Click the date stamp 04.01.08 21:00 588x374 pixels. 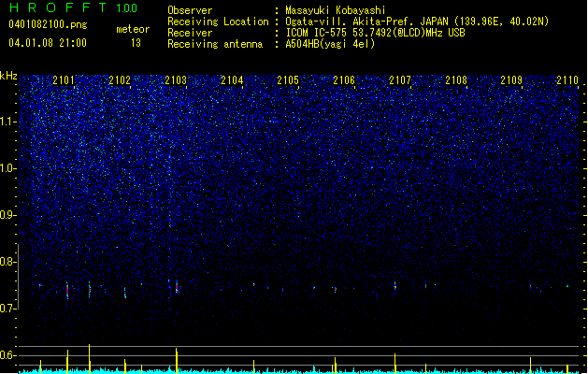click(48, 43)
